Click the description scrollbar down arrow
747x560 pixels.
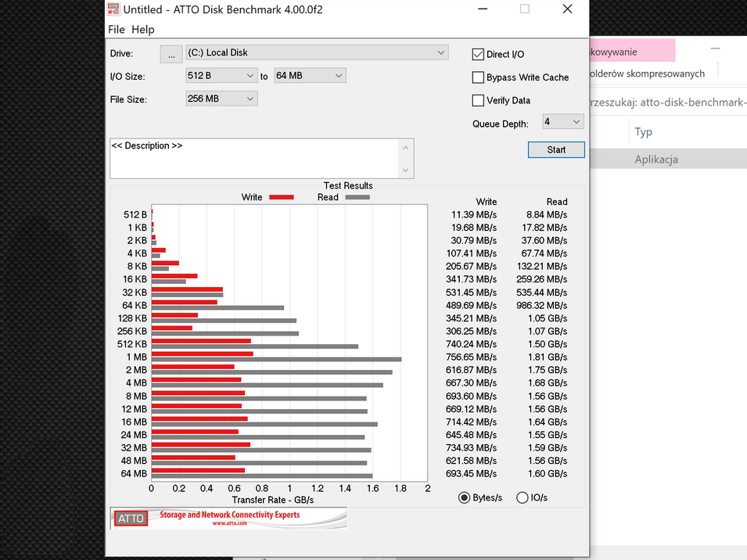[x=405, y=170]
